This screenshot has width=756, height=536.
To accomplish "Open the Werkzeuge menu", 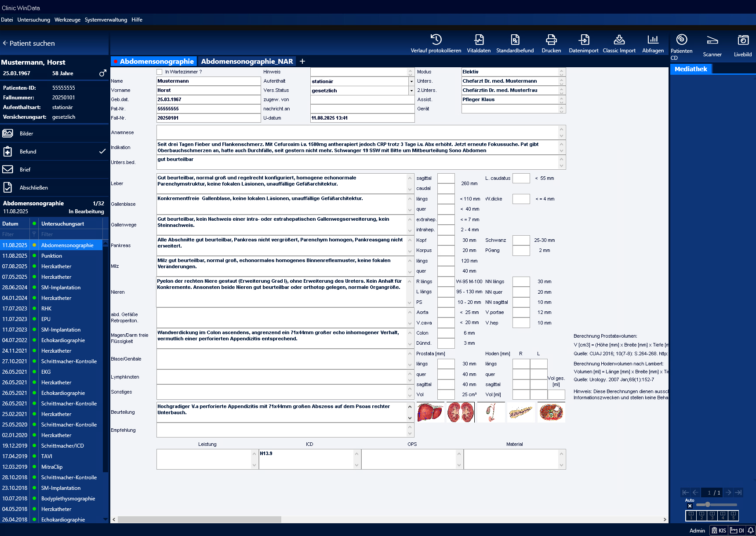I will point(67,20).
